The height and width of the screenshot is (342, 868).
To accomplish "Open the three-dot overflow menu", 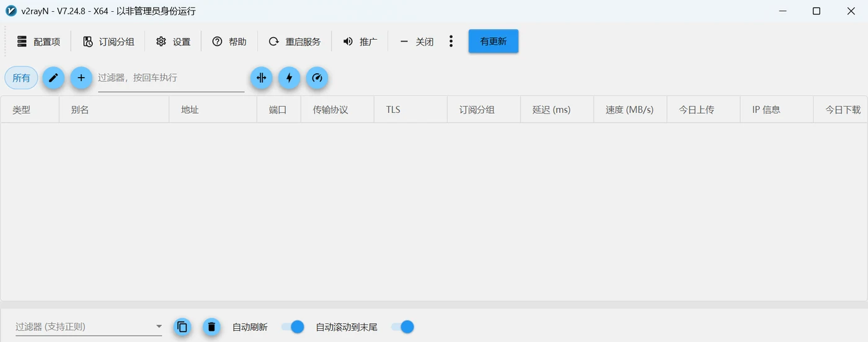I will pos(451,42).
